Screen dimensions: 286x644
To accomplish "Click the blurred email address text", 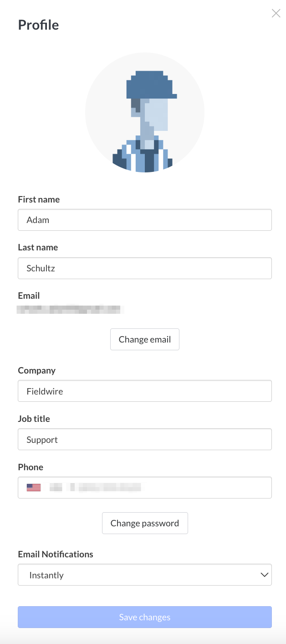I will (71, 309).
